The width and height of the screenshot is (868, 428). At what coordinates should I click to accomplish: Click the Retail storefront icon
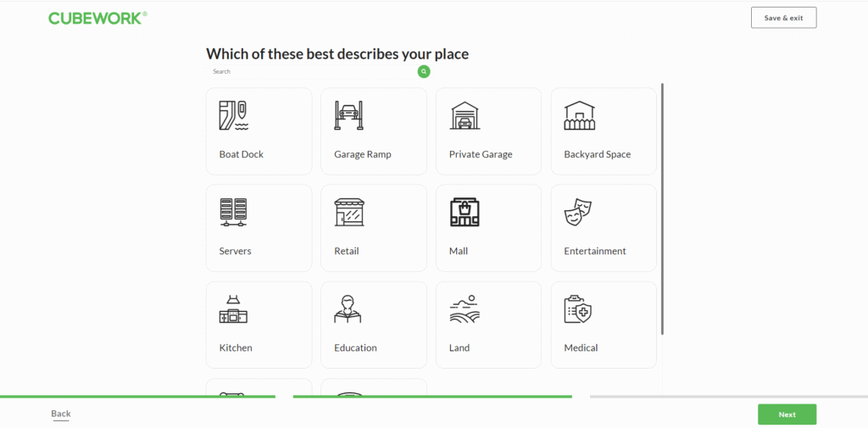[x=349, y=212]
